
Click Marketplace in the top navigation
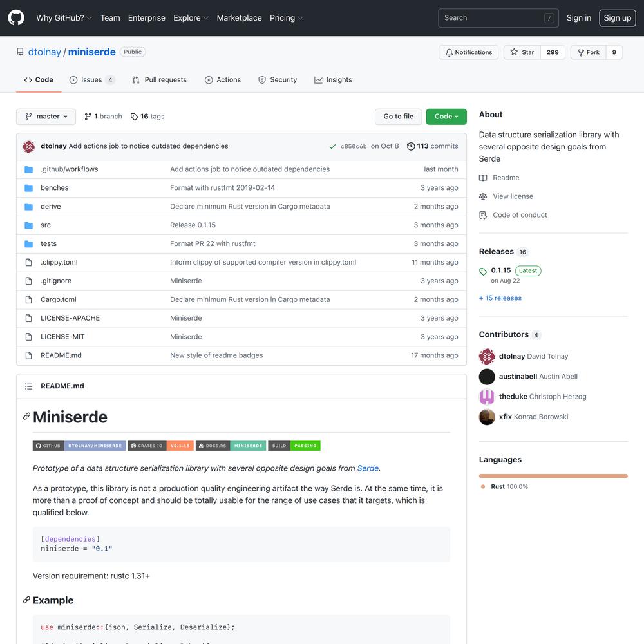(x=239, y=17)
